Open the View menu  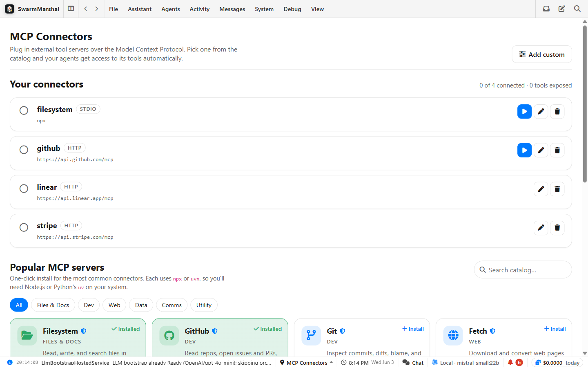[x=317, y=9]
